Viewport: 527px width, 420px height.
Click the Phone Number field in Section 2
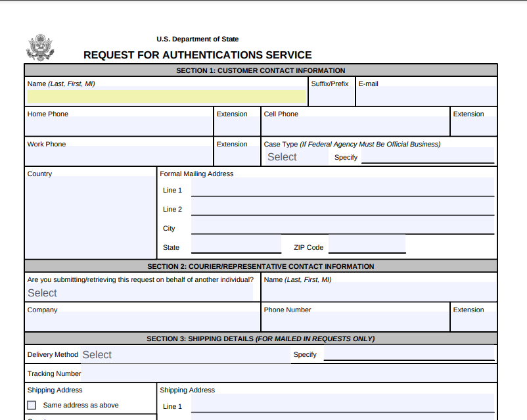355,320
